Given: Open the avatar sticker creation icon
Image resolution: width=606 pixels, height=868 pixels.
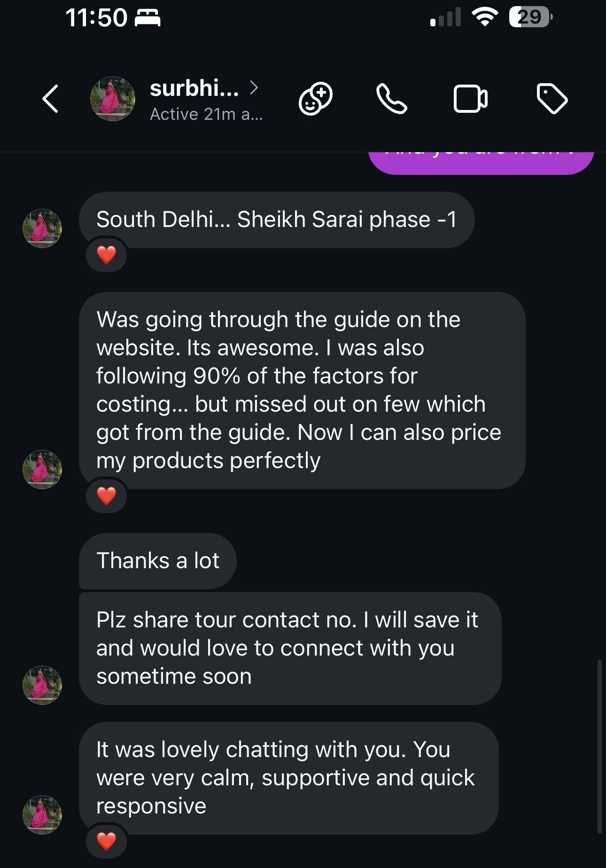Looking at the screenshot, I should [315, 99].
